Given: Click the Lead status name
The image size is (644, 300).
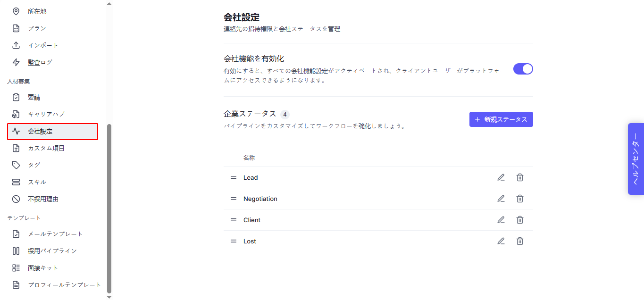Looking at the screenshot, I should coord(251,177).
